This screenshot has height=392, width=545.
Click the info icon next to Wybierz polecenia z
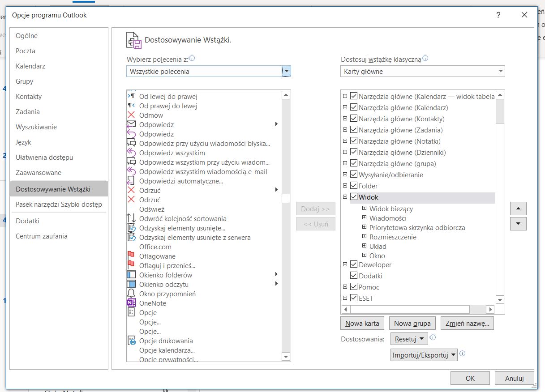coord(192,59)
